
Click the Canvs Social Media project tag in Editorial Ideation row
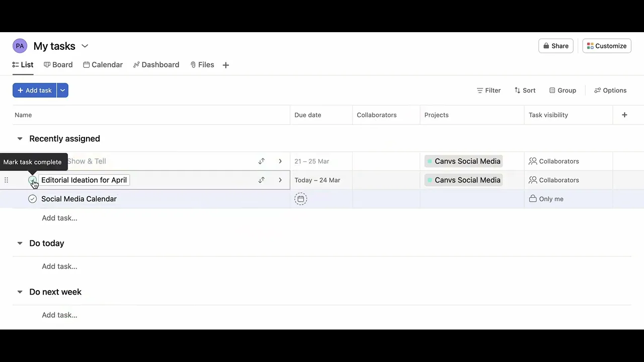coord(463,180)
